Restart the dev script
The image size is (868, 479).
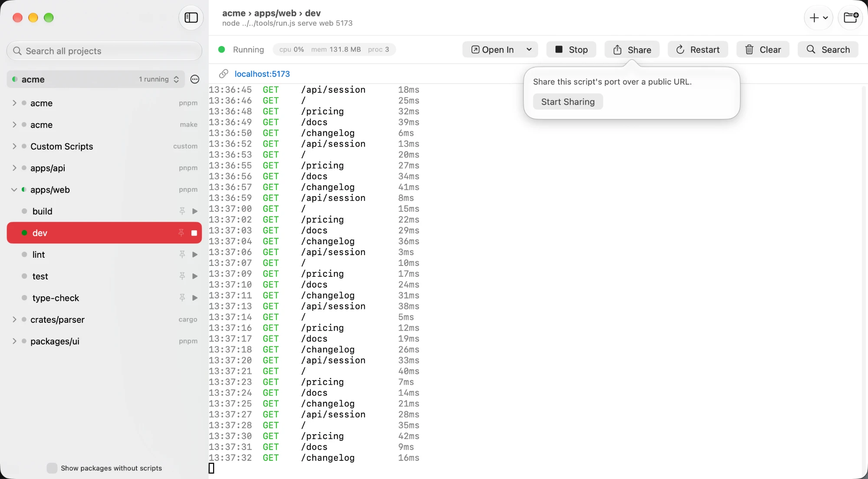coord(698,49)
